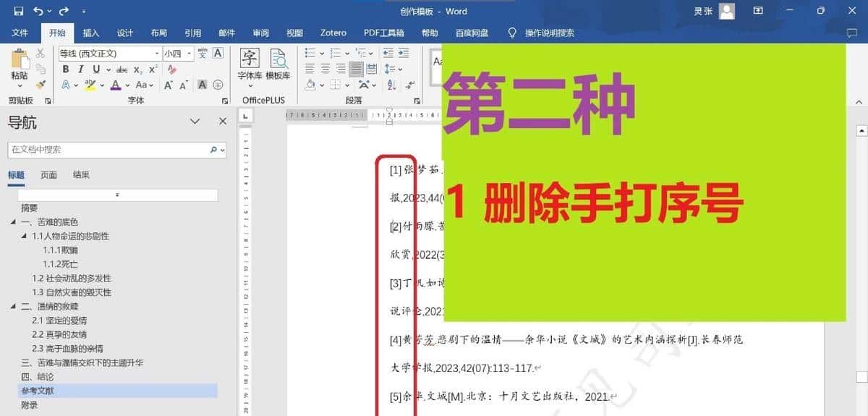The height and width of the screenshot is (416, 868).
Task: Select the Format Painter brush
Action: [41, 85]
